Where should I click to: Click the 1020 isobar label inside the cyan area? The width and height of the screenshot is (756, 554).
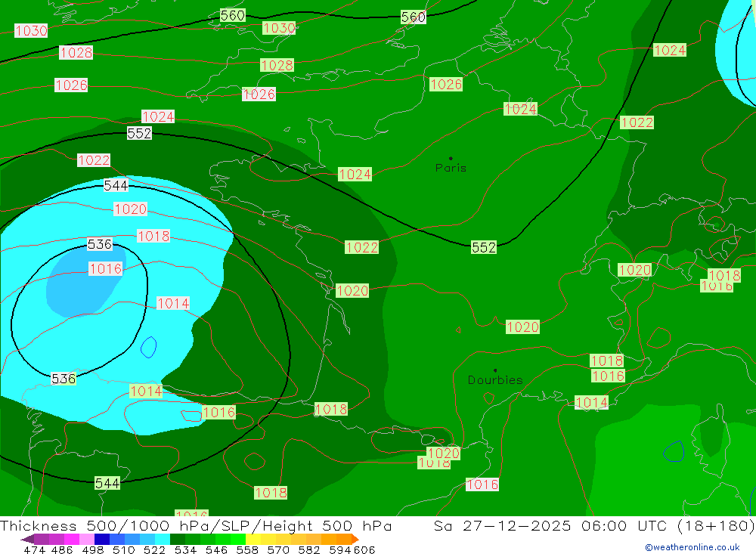(x=130, y=209)
